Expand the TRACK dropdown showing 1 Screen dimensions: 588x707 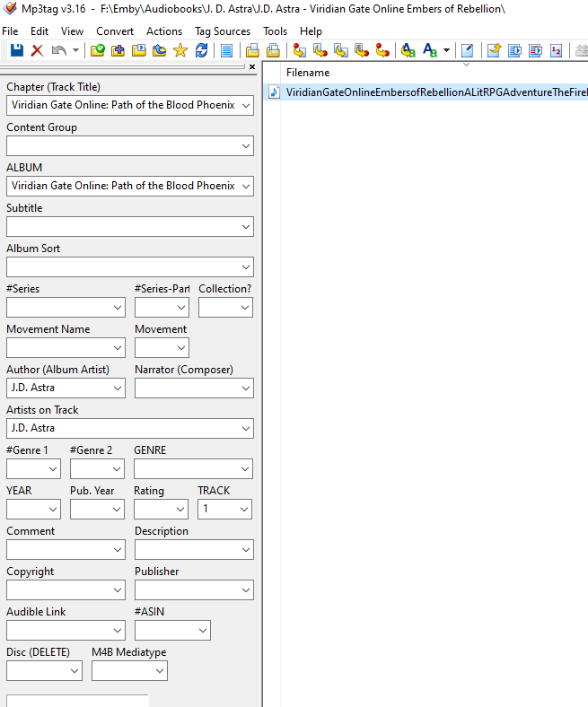[x=244, y=509]
